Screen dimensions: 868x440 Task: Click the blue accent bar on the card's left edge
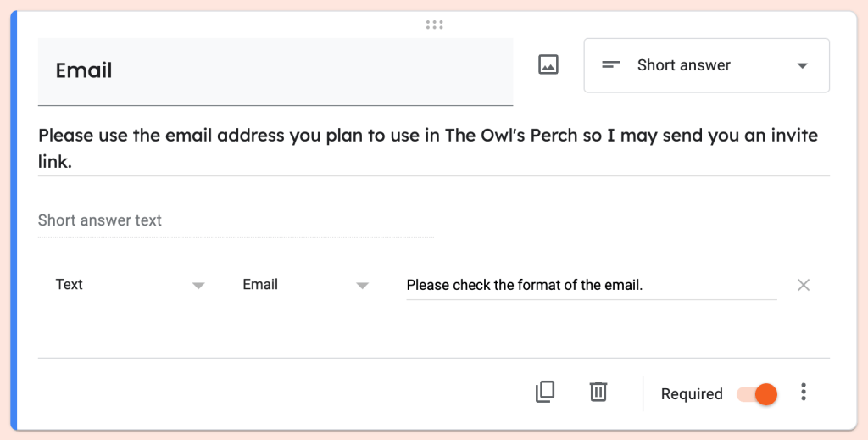[x=13, y=220]
